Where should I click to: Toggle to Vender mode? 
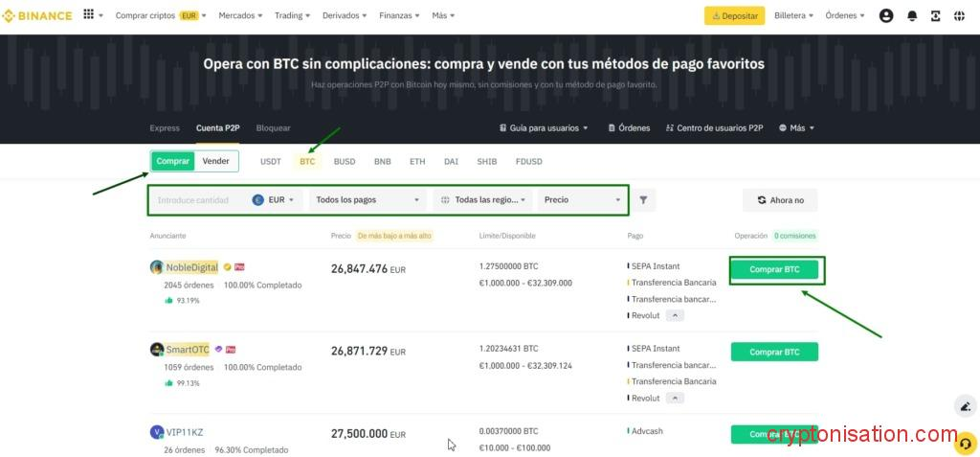point(215,161)
